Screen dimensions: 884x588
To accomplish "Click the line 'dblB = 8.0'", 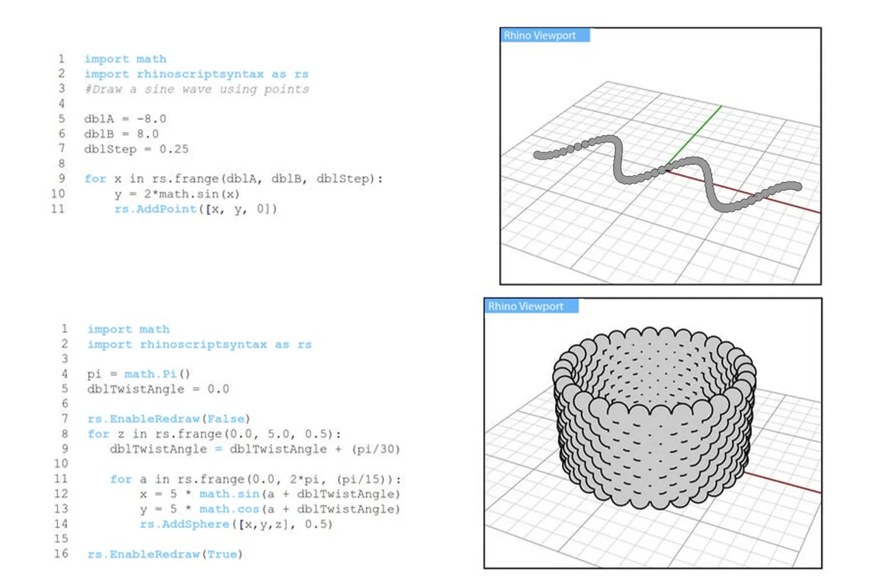I will click(x=121, y=134).
